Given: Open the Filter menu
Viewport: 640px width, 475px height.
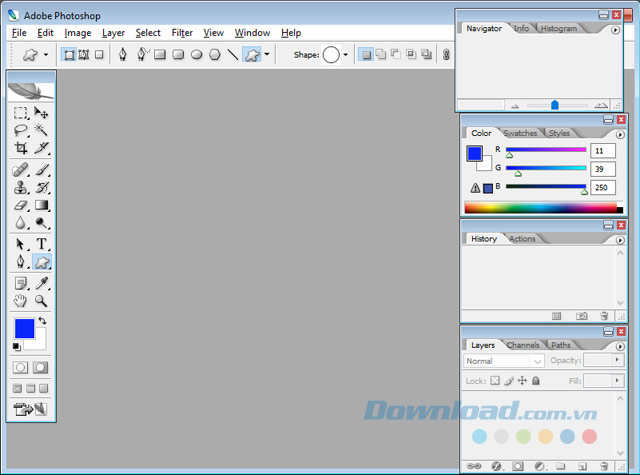Looking at the screenshot, I should [182, 33].
